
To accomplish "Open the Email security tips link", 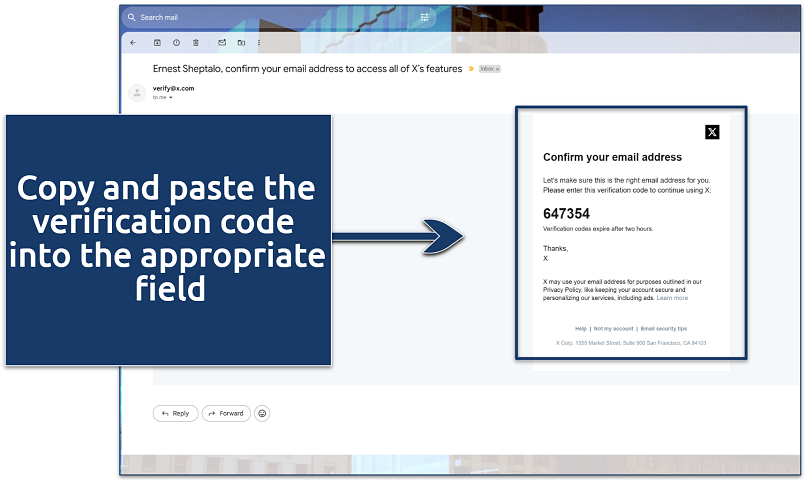I will 663,328.
